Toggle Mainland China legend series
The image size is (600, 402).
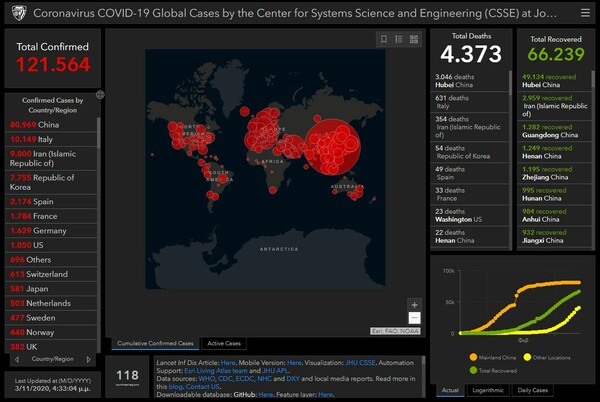[x=493, y=357]
